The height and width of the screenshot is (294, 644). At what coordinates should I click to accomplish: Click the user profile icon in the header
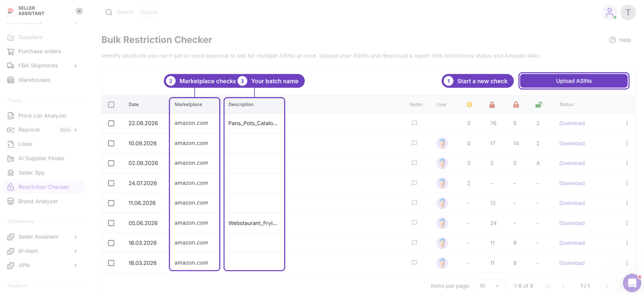610,13
